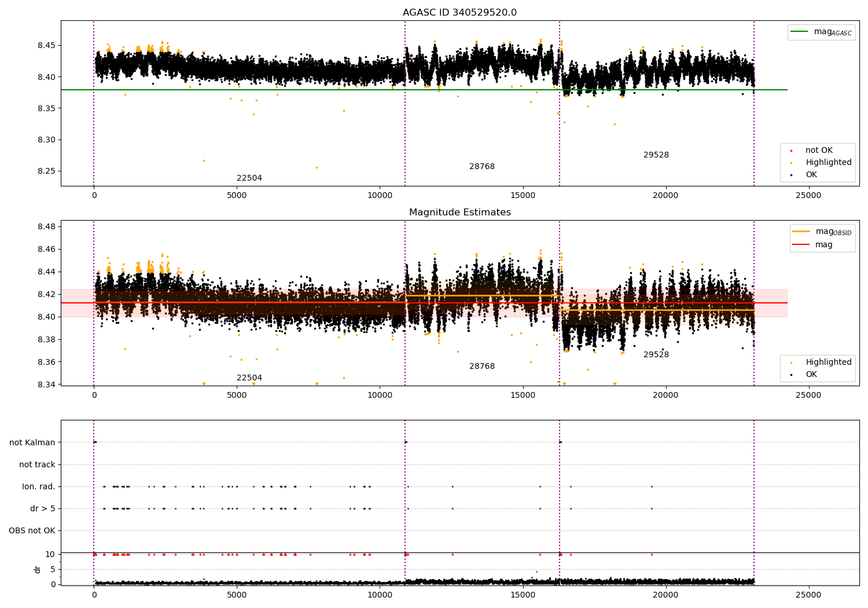Select the 'not OK' legend entry text
The image size is (868, 608).
tap(819, 151)
